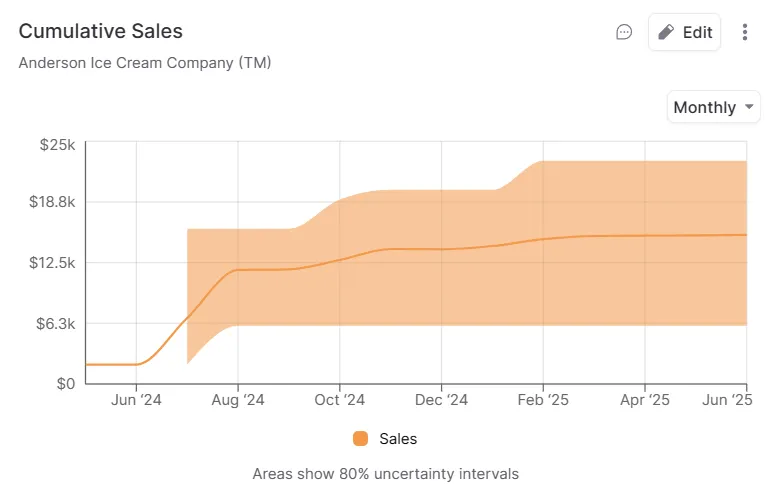Click the $12.5k y-axis label
Screen dimensions: 770x501
[x=52, y=263]
